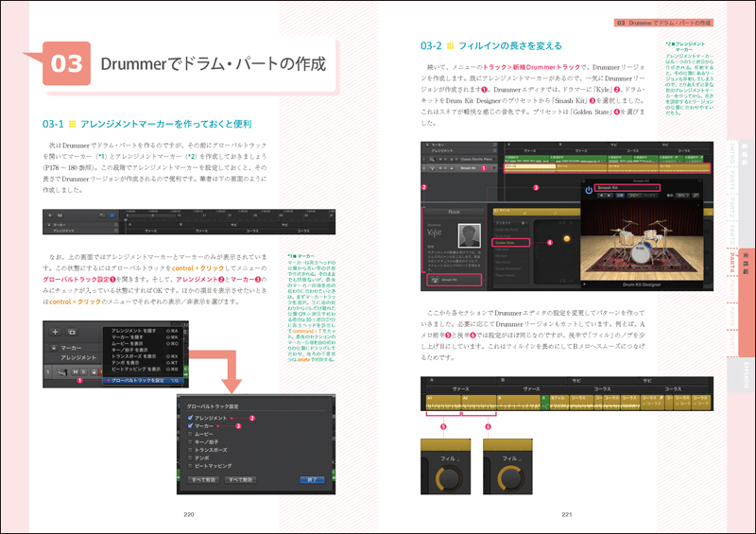The image size is (756, 534).
Task: Click the blue 終了 button
Action: tap(312, 480)
